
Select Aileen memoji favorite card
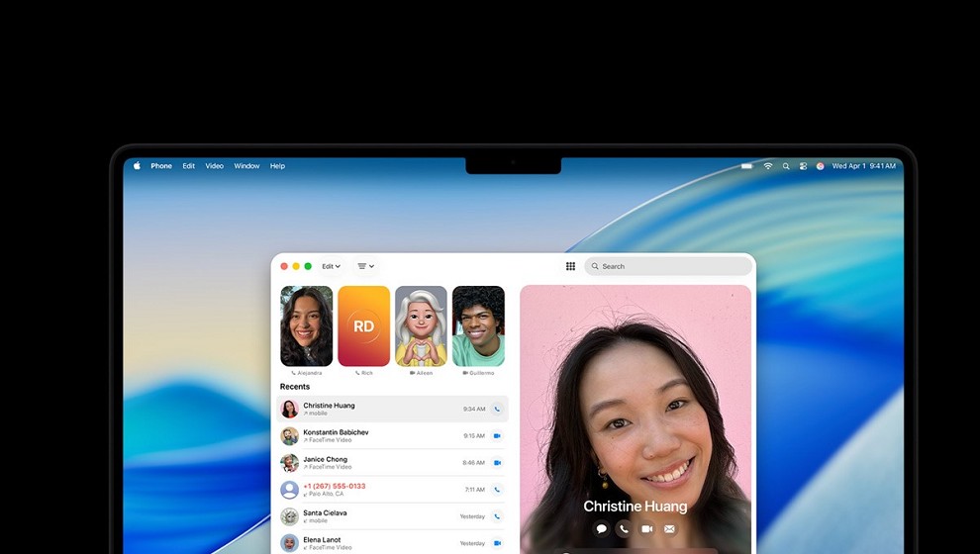(x=422, y=326)
